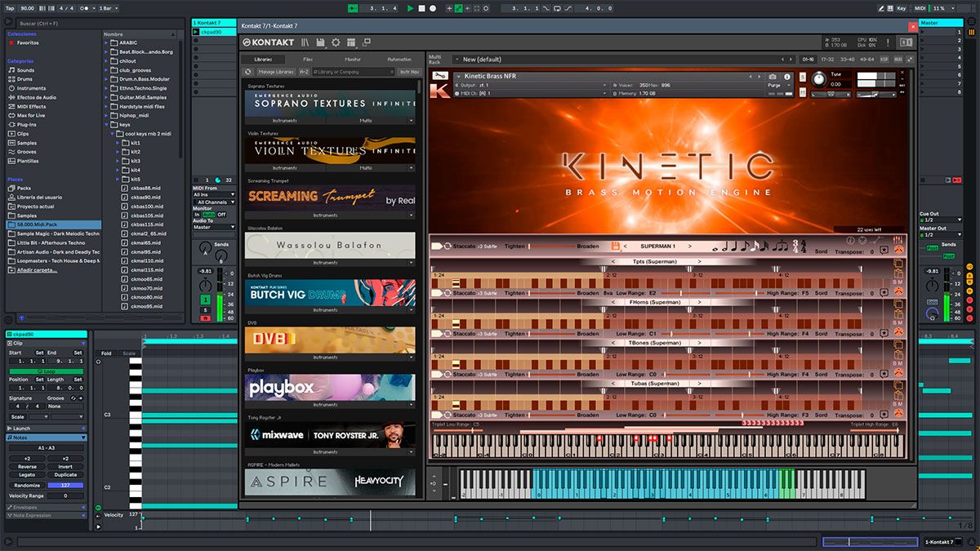The width and height of the screenshot is (980, 551).
Task: Click the camera snapshot icon on Kinetic Brass
Action: pos(773,77)
